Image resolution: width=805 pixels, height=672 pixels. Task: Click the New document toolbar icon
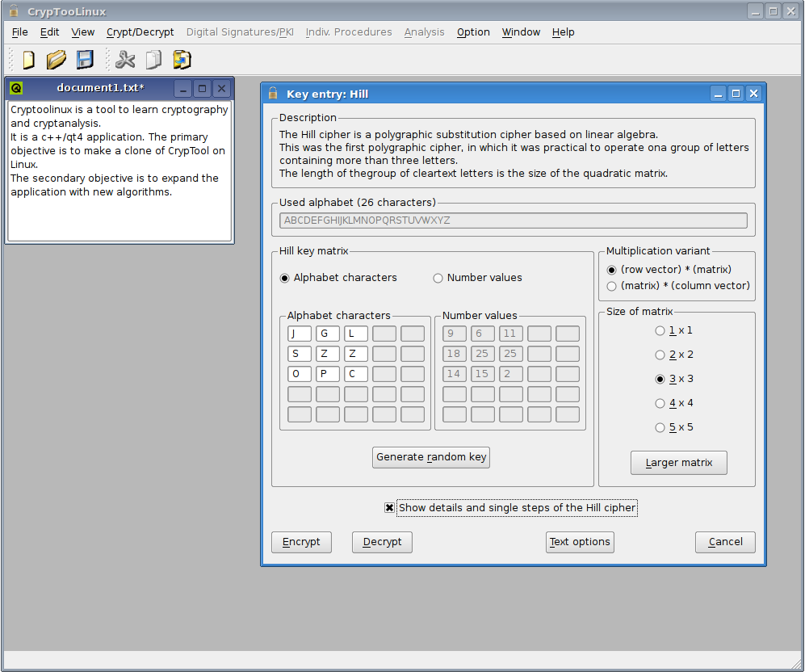click(28, 60)
